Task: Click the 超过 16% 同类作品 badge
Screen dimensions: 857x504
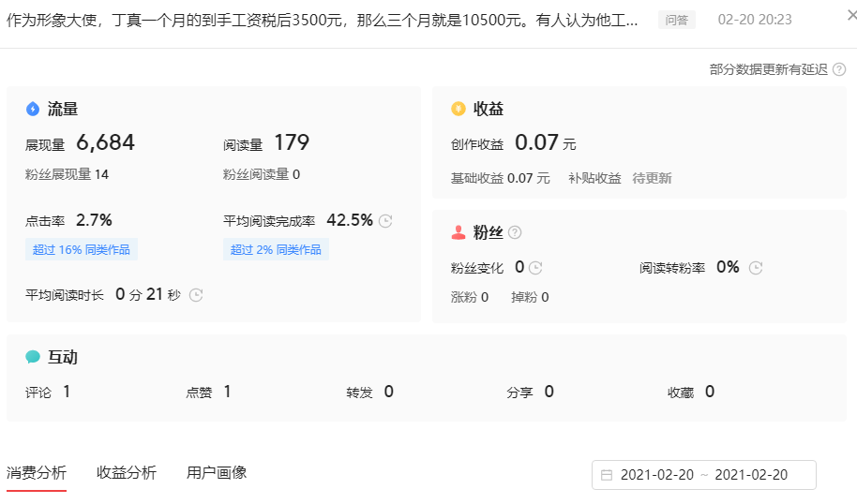Action: pyautogui.click(x=82, y=249)
